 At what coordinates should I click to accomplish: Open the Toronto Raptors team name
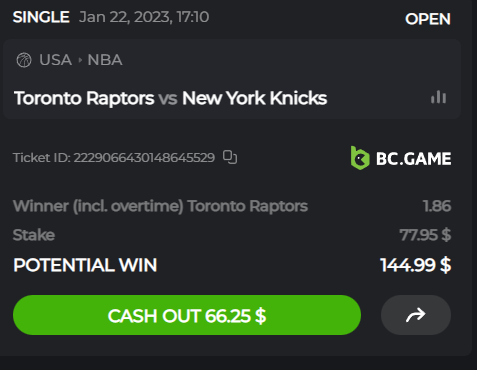click(84, 98)
